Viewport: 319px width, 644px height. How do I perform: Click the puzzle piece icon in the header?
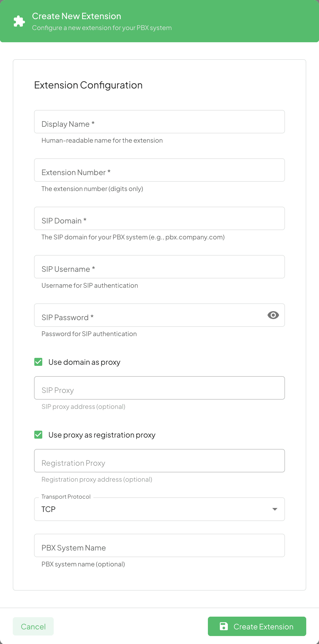coord(19,21)
